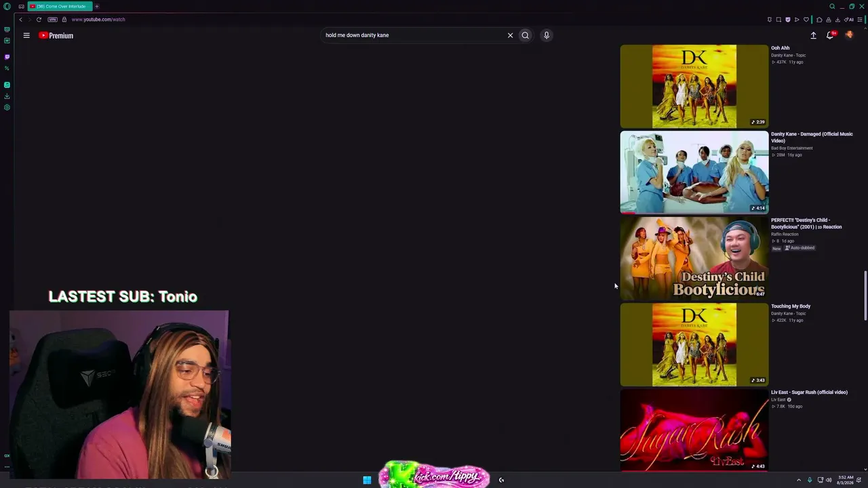Switch to the 'Come Over Interlude' tab
The height and width of the screenshot is (488, 868).
60,6
